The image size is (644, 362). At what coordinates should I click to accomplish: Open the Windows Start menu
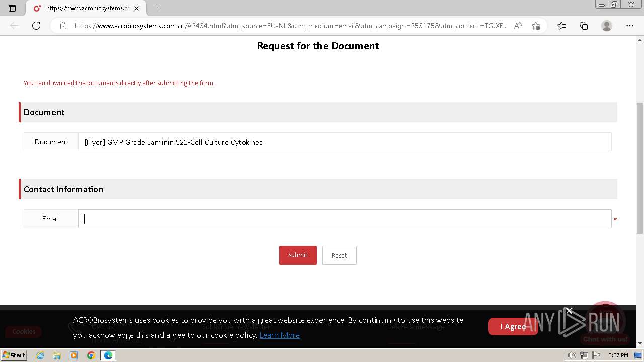click(x=14, y=355)
